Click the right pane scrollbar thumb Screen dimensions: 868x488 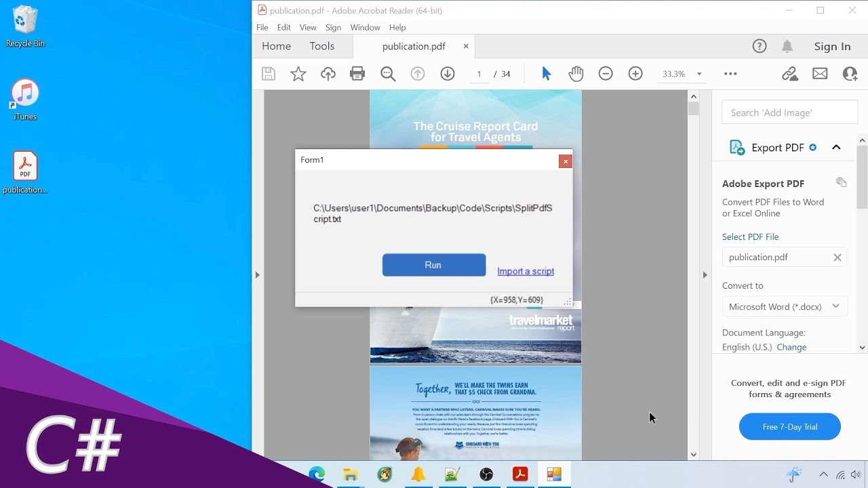[x=863, y=178]
